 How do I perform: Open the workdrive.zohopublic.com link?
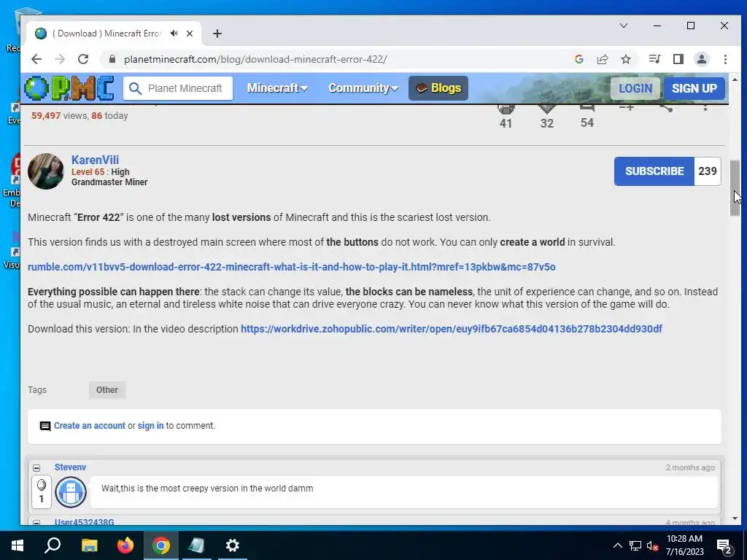pos(451,329)
